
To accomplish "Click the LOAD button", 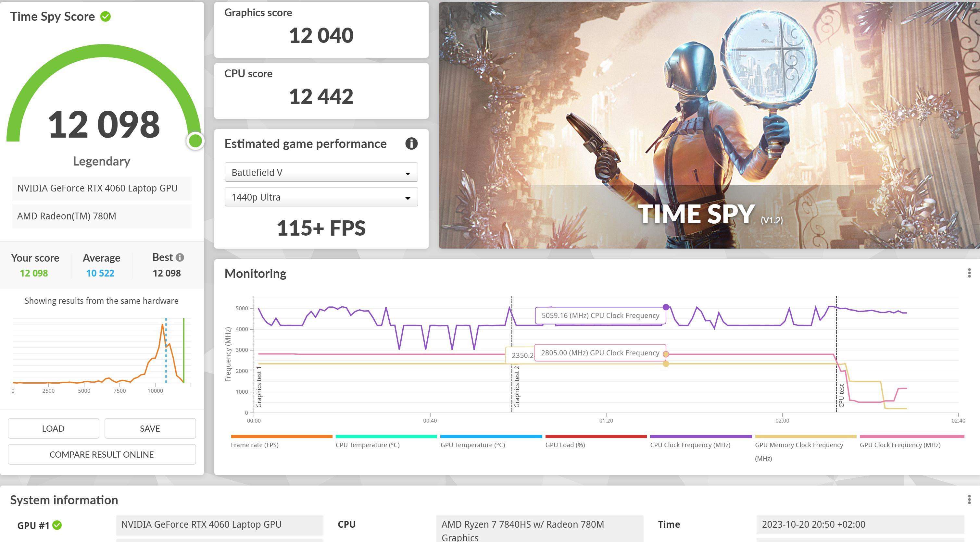I will (x=53, y=429).
